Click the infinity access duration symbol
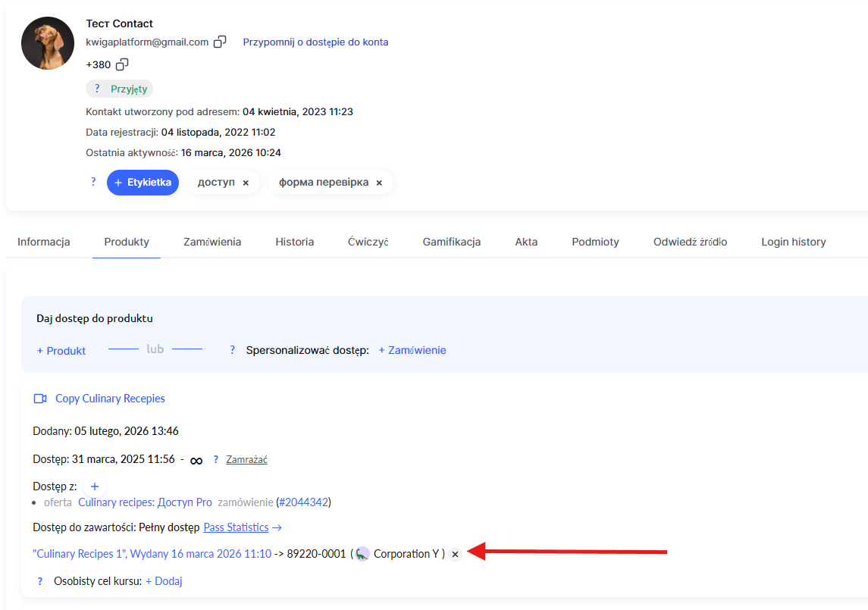Screen dimensions: 868x610 pyautogui.click(x=196, y=461)
